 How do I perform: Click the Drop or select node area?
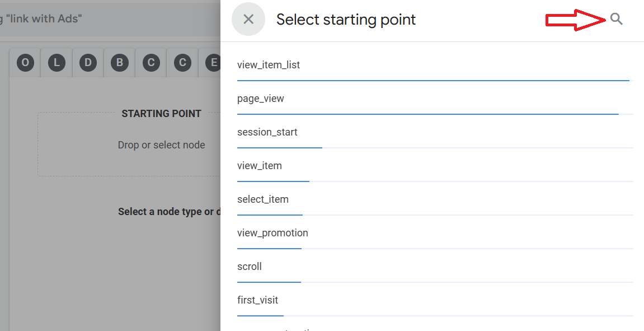pos(161,145)
